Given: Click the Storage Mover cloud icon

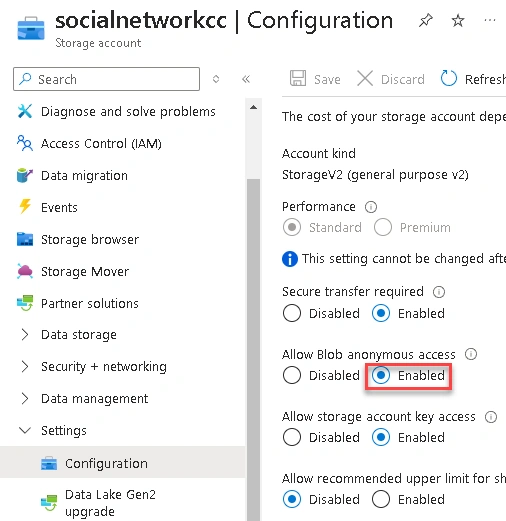Looking at the screenshot, I should tap(25, 271).
